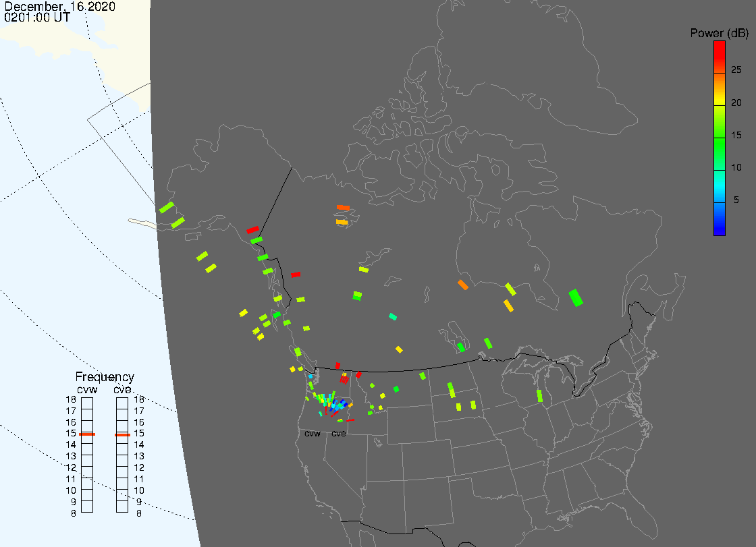Viewport: 756px width, 547px height.
Task: Click the 18 label beside the cvw frequency bar
Action: pyautogui.click(x=71, y=399)
